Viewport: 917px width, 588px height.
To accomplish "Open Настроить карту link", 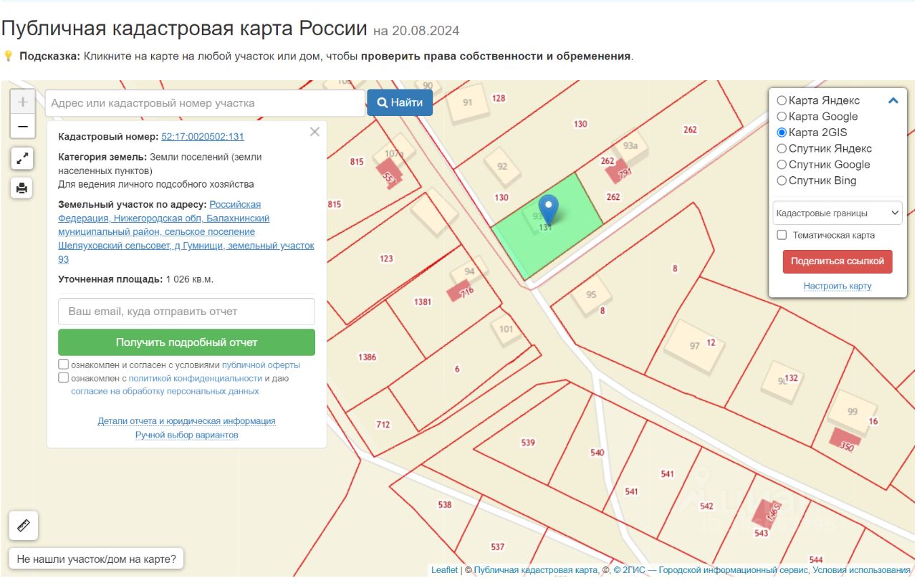I will click(837, 286).
